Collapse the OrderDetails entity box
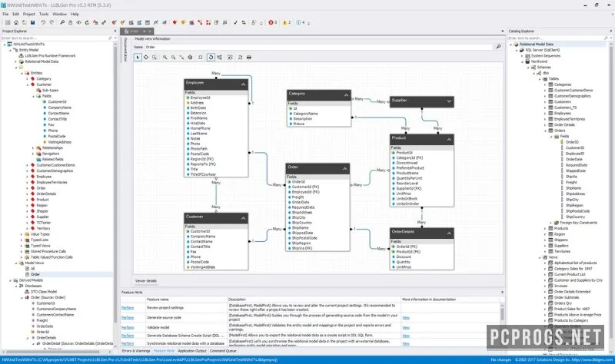This screenshot has width=615, height=364. tap(449, 233)
